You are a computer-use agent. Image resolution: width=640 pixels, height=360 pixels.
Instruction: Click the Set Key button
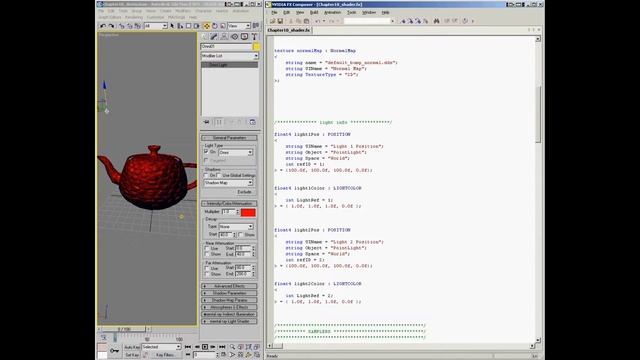click(132, 355)
